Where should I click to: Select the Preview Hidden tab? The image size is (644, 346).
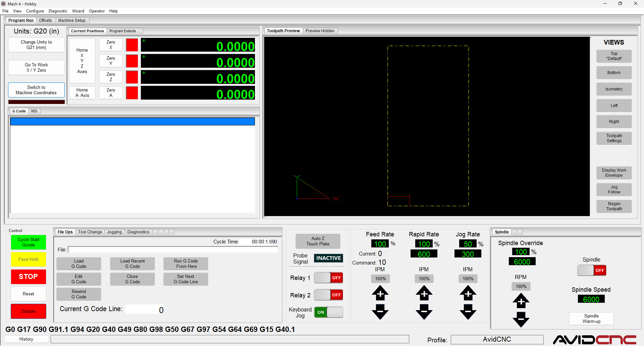(x=320, y=31)
